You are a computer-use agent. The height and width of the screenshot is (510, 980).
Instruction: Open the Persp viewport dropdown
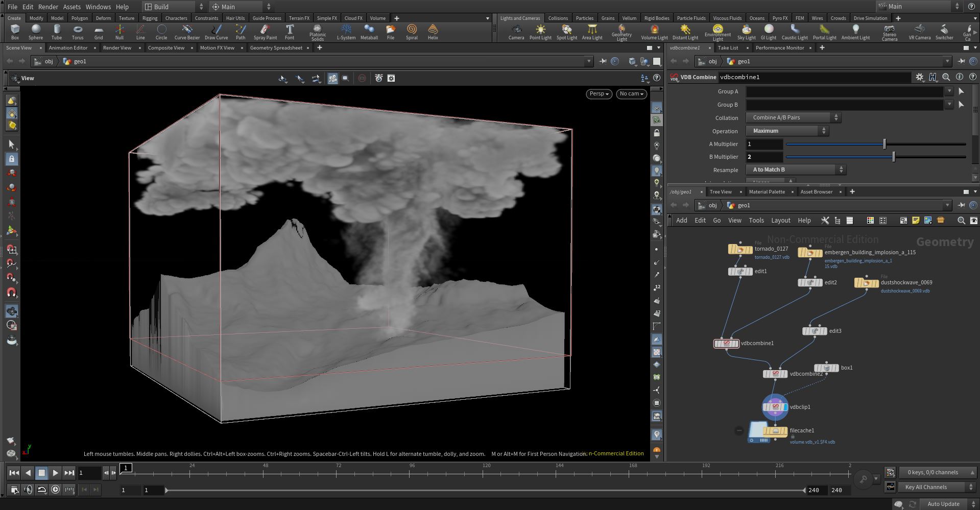pyautogui.click(x=599, y=94)
